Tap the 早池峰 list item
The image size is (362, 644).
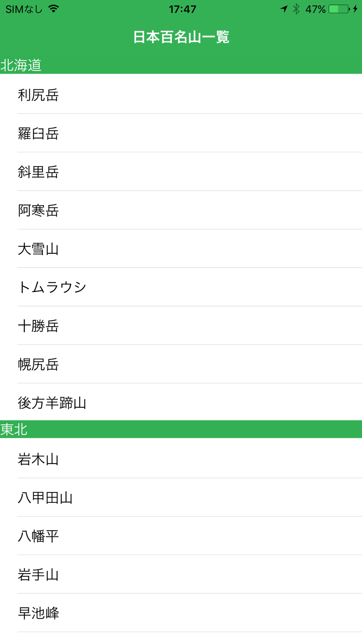point(181,613)
